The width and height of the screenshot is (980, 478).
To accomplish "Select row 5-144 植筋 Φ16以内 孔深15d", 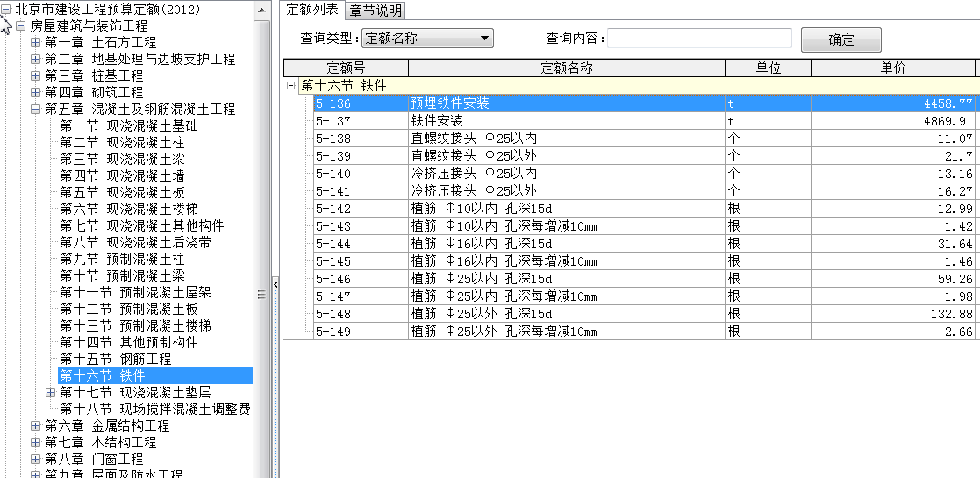I will 644,244.
